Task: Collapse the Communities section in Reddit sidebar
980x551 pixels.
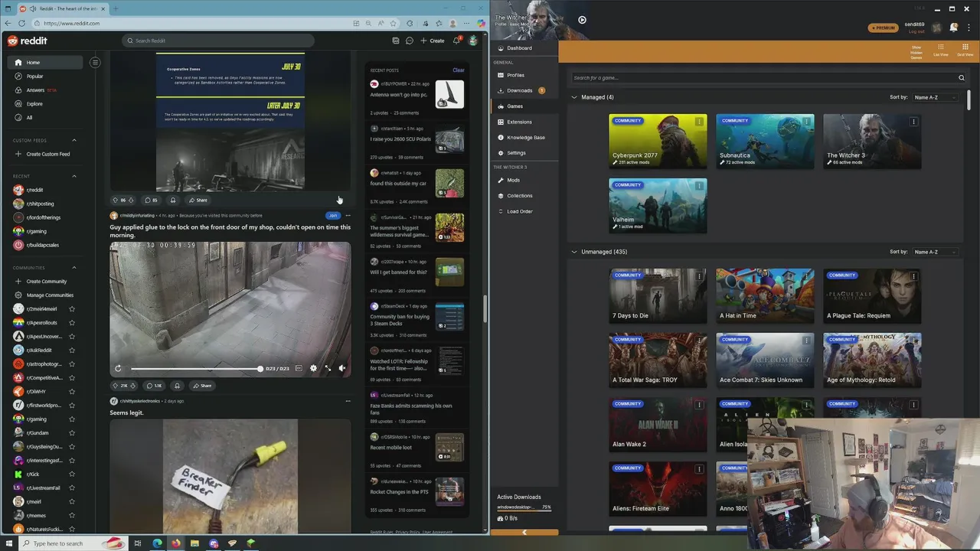Action: (74, 267)
